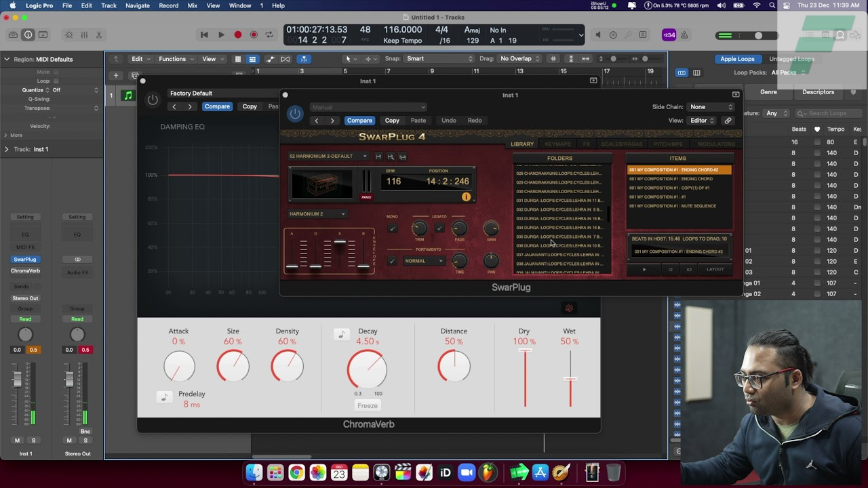868x488 pixels.
Task: Toggle the metronome click icon
Action: tap(684, 35)
